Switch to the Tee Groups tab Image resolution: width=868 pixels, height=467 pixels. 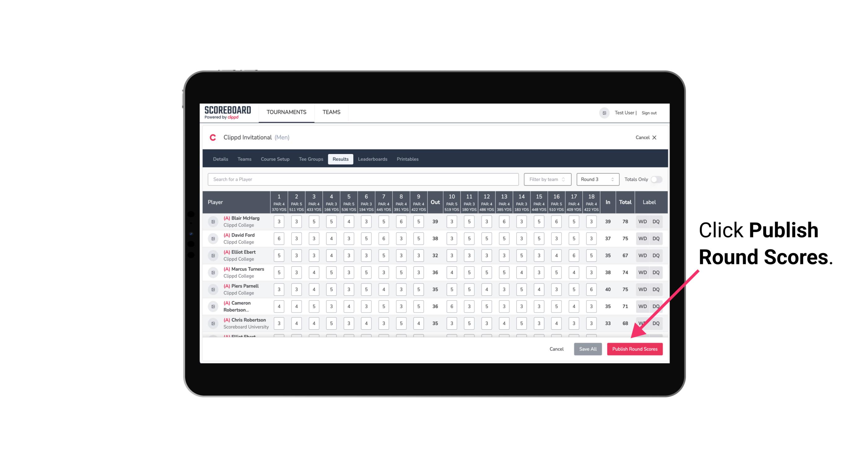(311, 159)
